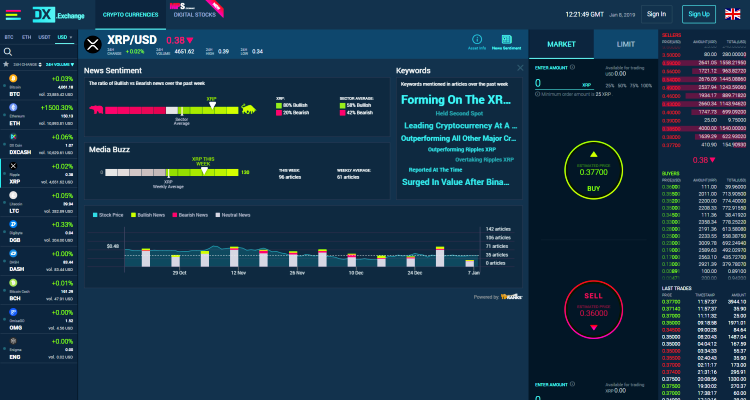750x400 pixels.
Task: Switch to the Digital Stocks tab
Action: coord(195,15)
